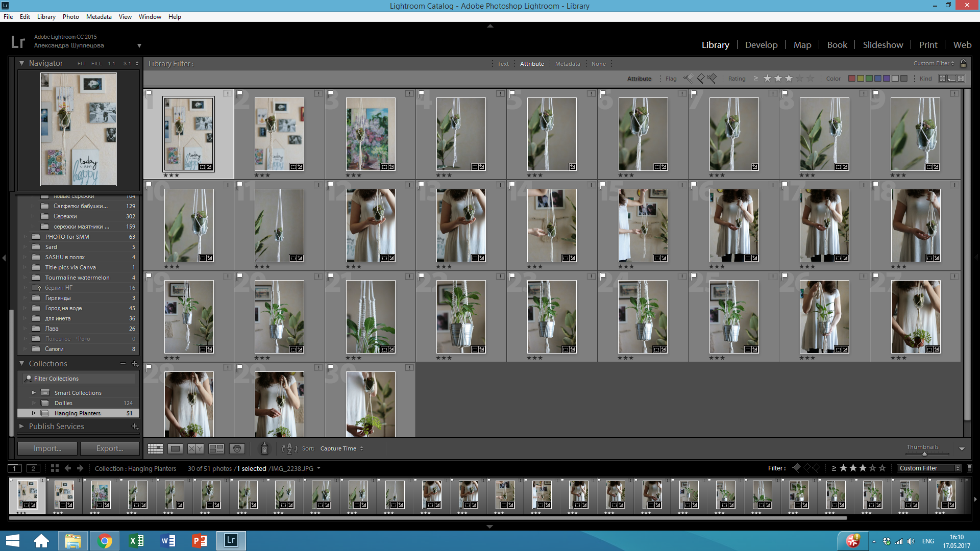Click the Export... button
This screenshot has width=980, height=551.
pos(110,448)
